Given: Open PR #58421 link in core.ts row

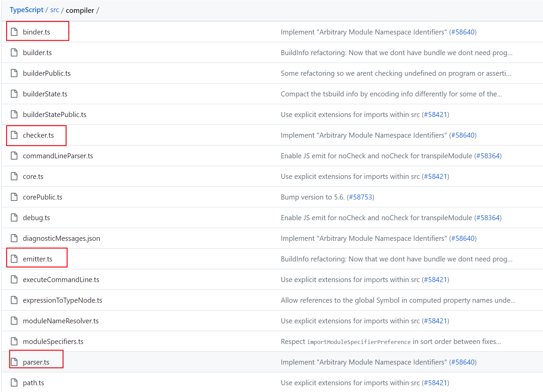Looking at the screenshot, I should tap(435, 176).
